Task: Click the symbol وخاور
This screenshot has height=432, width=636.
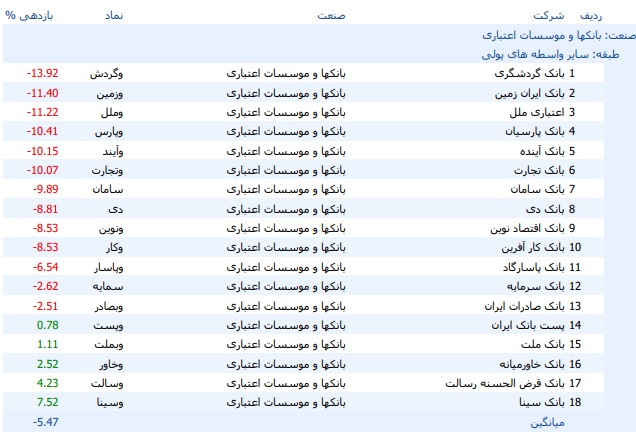Action: click(x=112, y=365)
